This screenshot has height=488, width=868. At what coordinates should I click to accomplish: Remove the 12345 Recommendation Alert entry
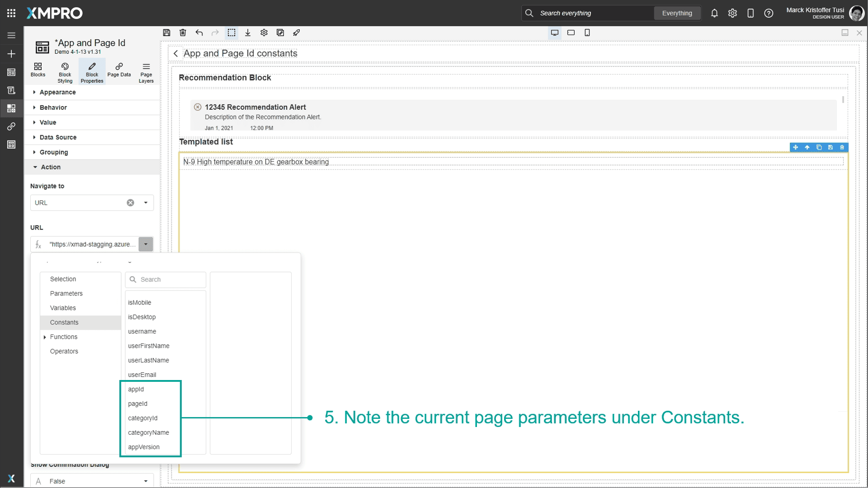click(198, 107)
